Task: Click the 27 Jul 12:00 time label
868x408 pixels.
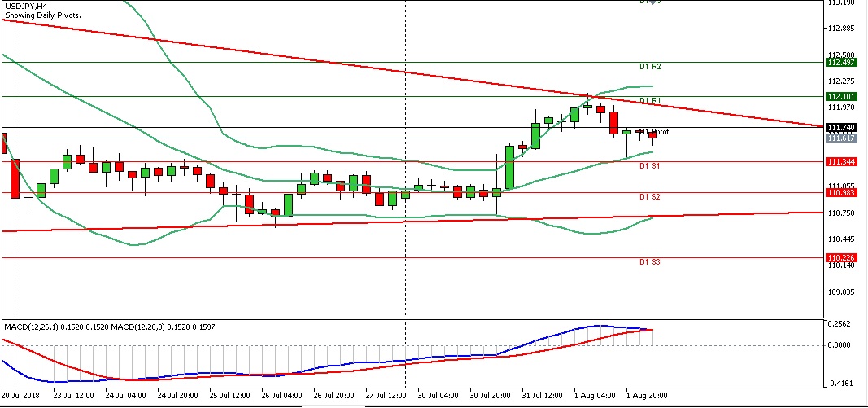Action: click(386, 396)
